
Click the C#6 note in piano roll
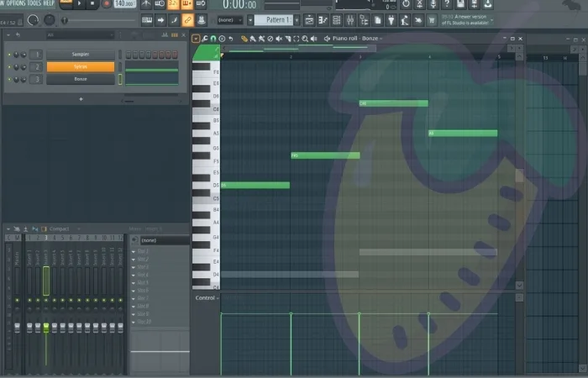[394, 103]
